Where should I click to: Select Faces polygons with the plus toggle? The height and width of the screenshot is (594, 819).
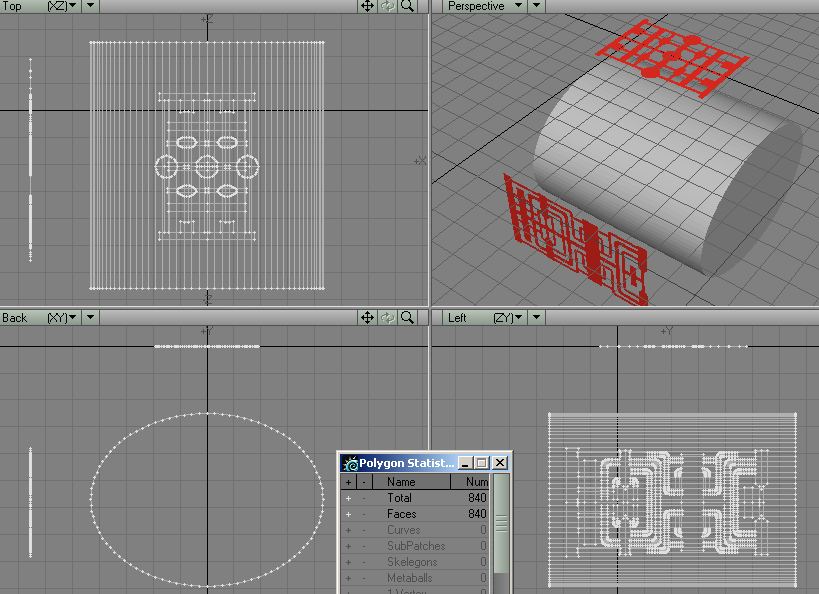pos(348,514)
